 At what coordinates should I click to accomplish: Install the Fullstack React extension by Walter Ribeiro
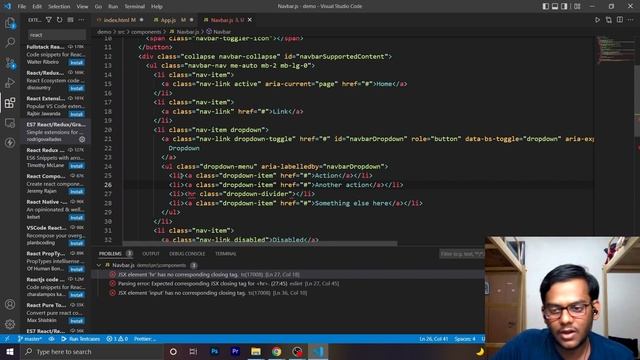point(77,62)
